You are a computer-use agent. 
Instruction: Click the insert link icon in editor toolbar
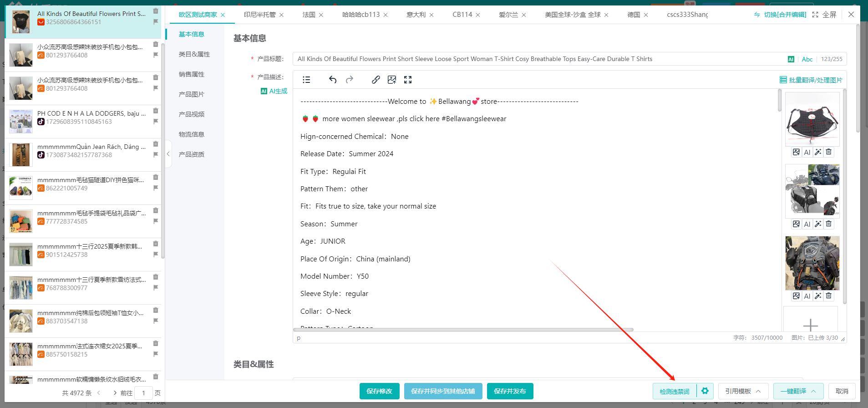[376, 80]
